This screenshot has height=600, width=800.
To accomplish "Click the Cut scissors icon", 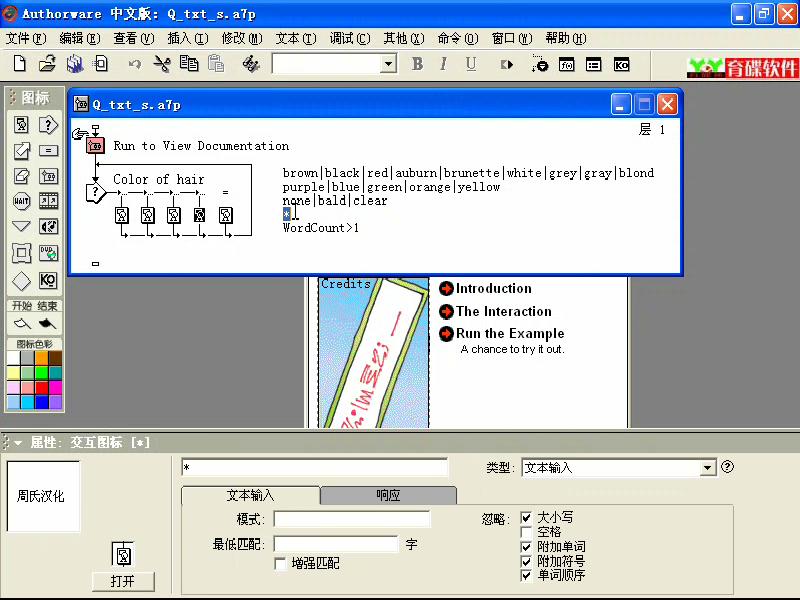I will point(162,64).
